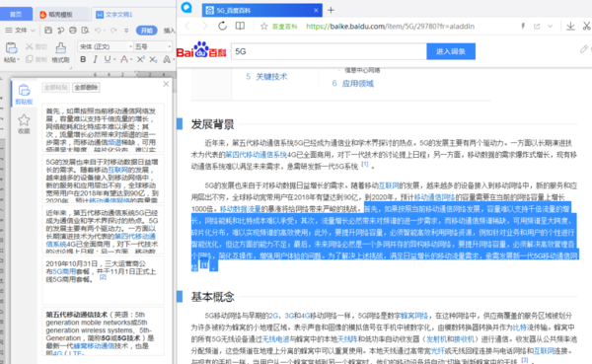
Task: Click the browser address bar URL
Action: point(391,27)
